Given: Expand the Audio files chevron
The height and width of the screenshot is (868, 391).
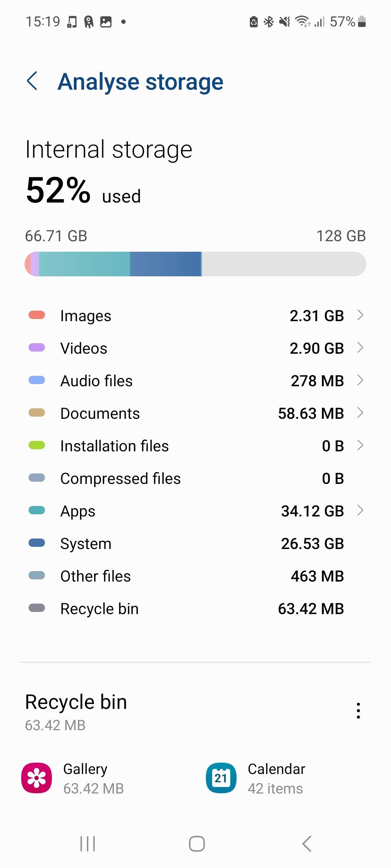Looking at the screenshot, I should pos(360,380).
